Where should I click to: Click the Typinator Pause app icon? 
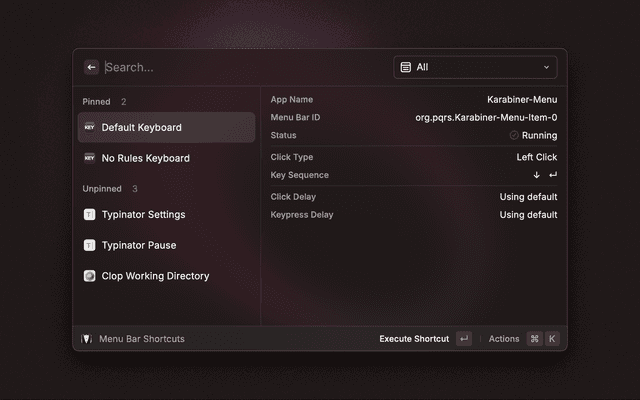[90, 245]
